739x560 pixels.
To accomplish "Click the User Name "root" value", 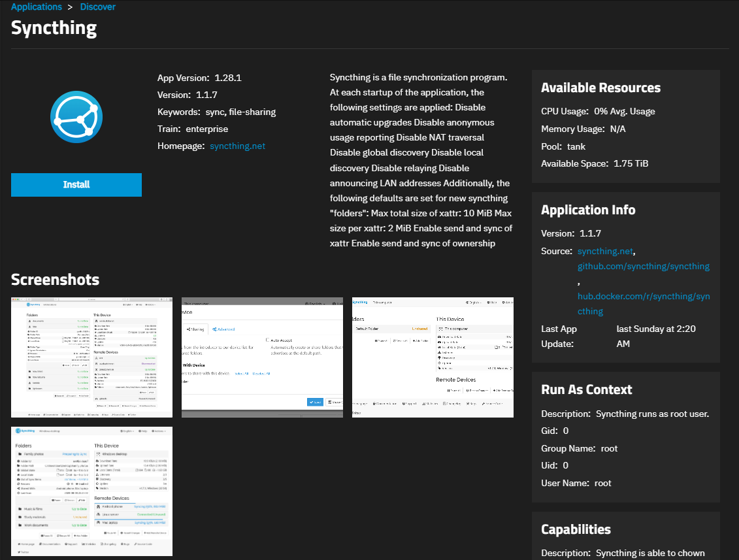I will pyautogui.click(x=603, y=483).
